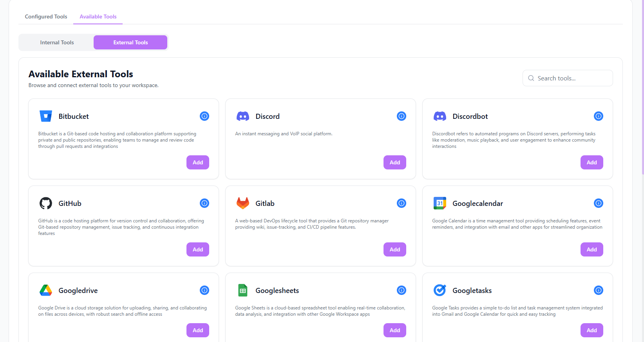Add the Bitbucket tool
This screenshot has width=644, height=342.
[198, 162]
